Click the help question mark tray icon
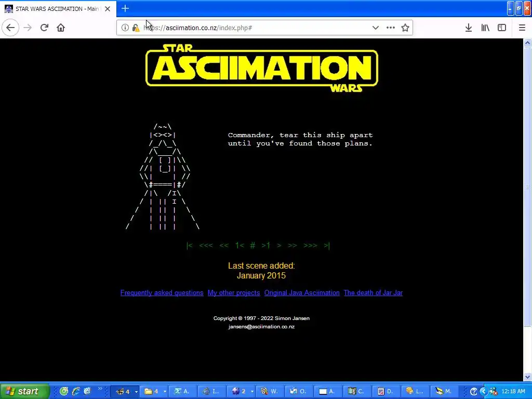This screenshot has height=399, width=532. [x=474, y=392]
